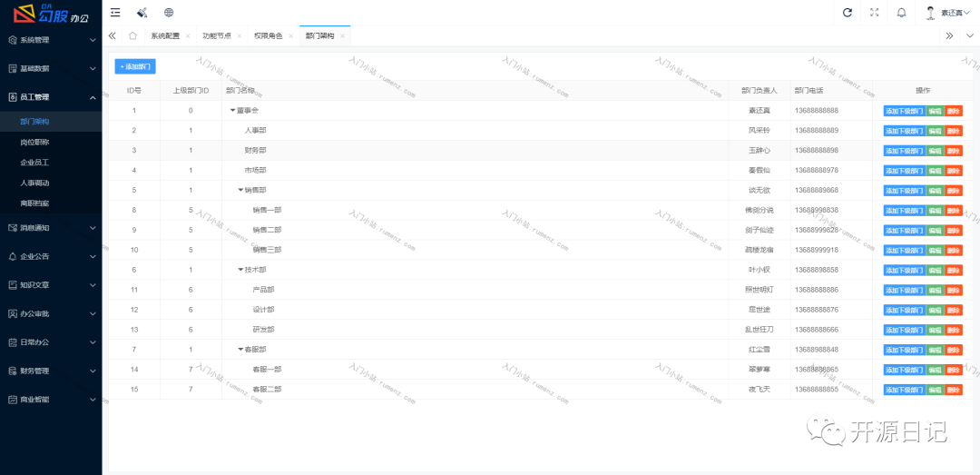Switch to the 系统配置 tab
The image size is (980, 475).
pyautogui.click(x=165, y=36)
